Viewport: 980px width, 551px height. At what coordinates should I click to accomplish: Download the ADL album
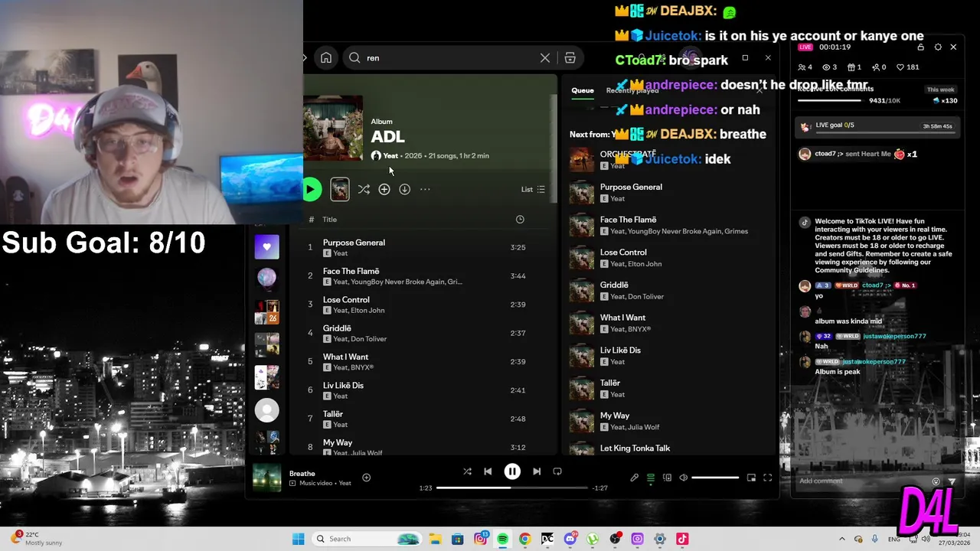[x=404, y=189]
